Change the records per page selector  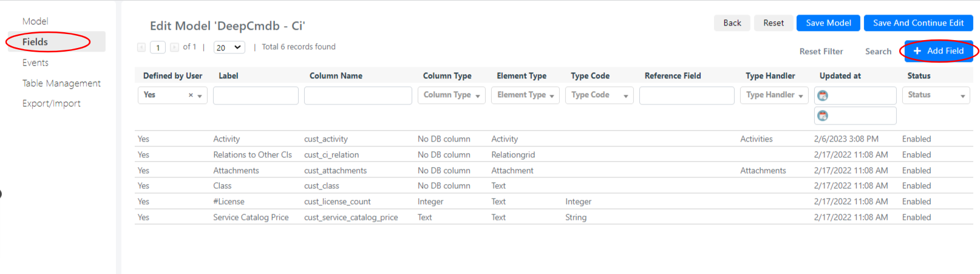[229, 47]
